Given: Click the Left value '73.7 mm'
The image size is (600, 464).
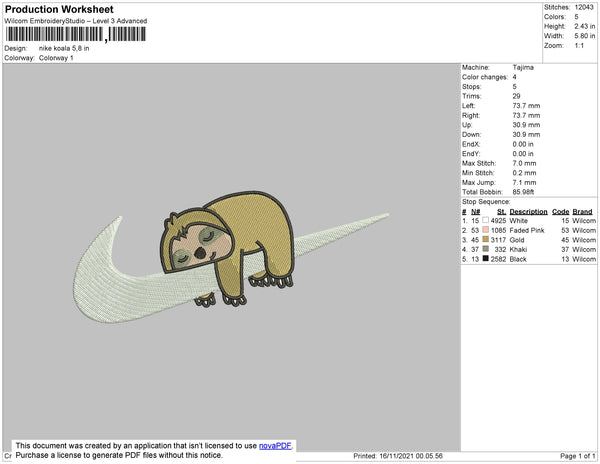Looking at the screenshot, I should coord(526,106).
